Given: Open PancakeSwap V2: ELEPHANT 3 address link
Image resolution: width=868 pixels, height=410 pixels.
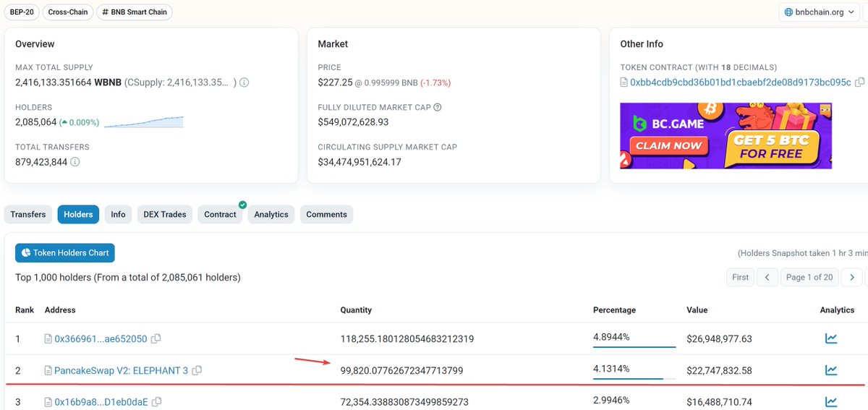Looking at the screenshot, I should (121, 370).
